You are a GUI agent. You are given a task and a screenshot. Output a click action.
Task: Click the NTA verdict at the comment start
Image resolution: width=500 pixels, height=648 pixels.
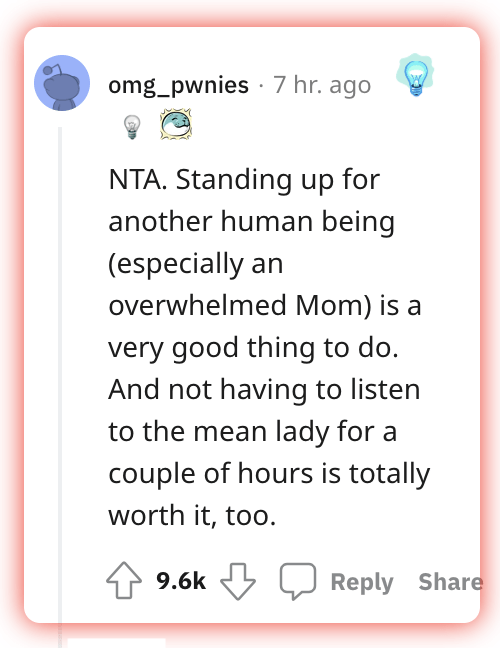coord(138,180)
